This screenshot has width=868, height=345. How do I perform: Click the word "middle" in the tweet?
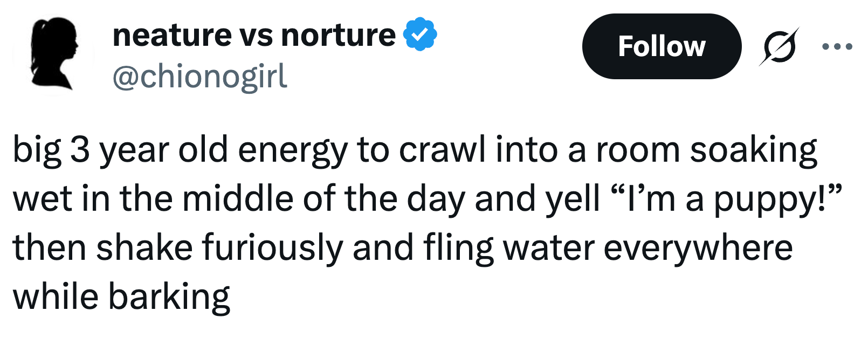pyautogui.click(x=238, y=199)
